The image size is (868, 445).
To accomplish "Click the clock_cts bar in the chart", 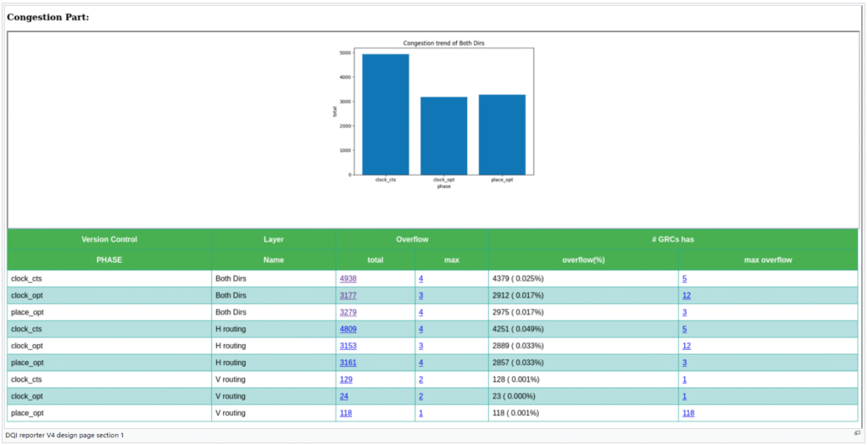I will tap(386, 114).
